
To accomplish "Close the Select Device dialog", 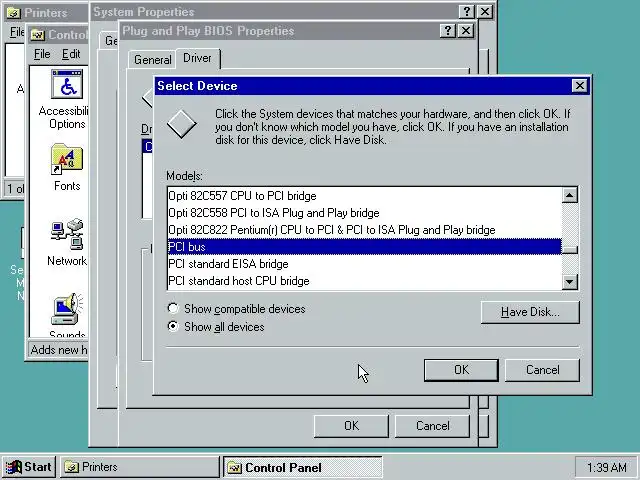I will (x=580, y=86).
